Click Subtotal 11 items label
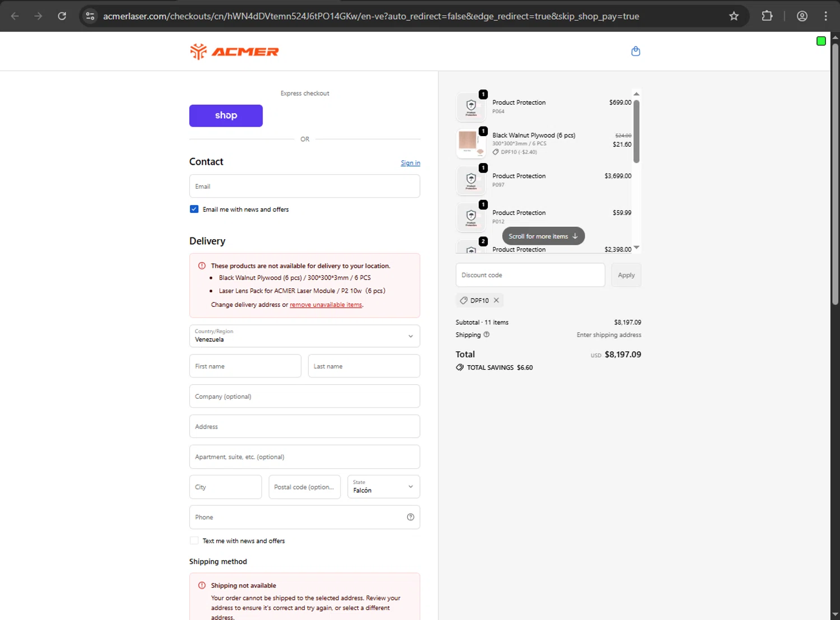The width and height of the screenshot is (840, 620). 482,322
